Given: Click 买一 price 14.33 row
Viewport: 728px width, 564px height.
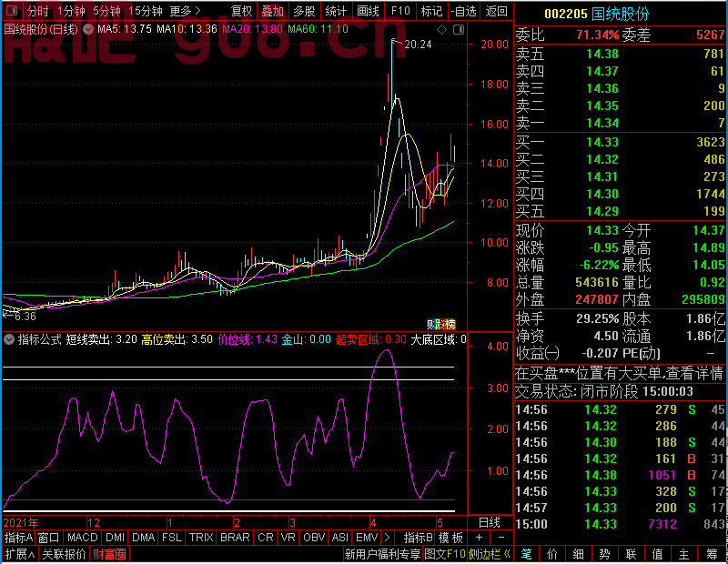Looking at the screenshot, I should (x=620, y=142).
